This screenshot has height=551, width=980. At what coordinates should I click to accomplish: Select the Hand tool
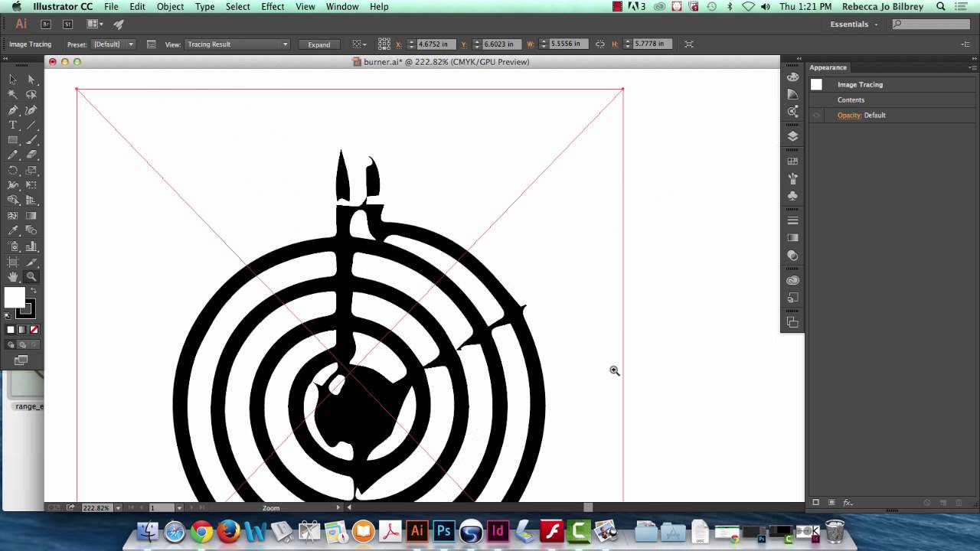coord(13,276)
